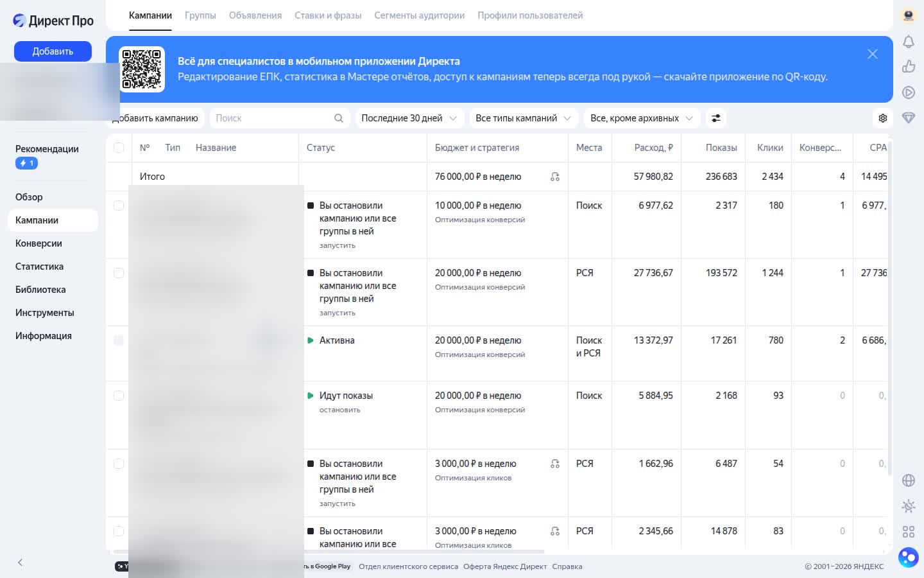This screenshot has width=924, height=578.
Task: Open the notifications bell icon
Action: pos(909,42)
